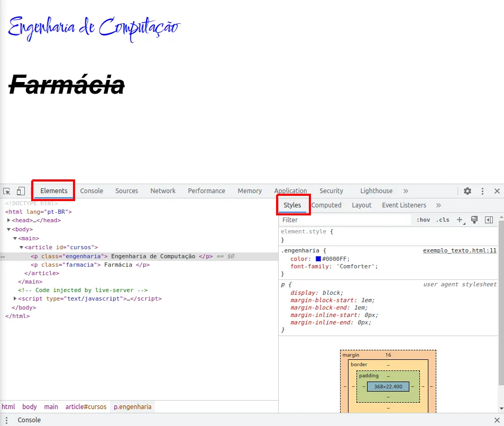The width and height of the screenshot is (504, 426).
Task: Open the exemplo_texto.html:11 source link
Action: tap(460, 250)
